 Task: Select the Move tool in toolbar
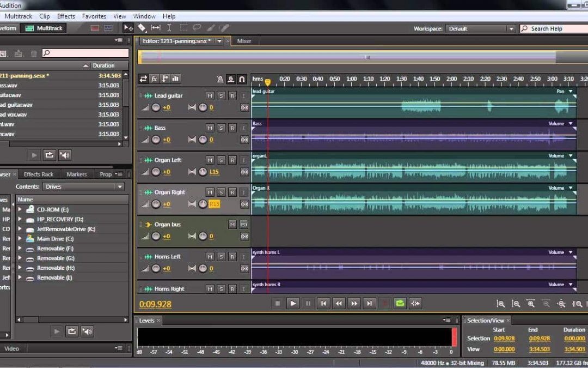click(128, 28)
